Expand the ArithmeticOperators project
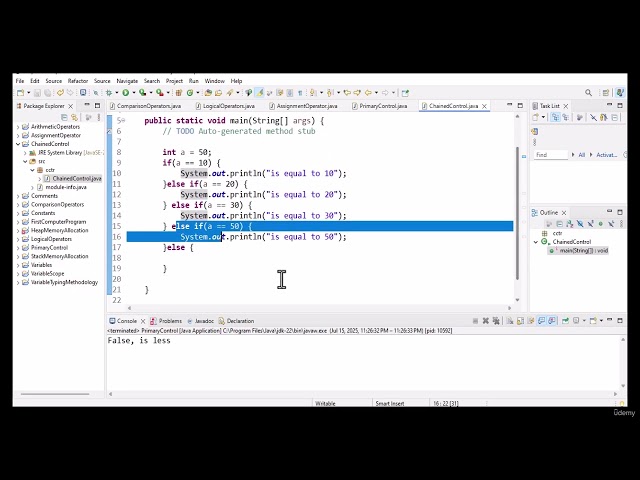 [x=18, y=127]
